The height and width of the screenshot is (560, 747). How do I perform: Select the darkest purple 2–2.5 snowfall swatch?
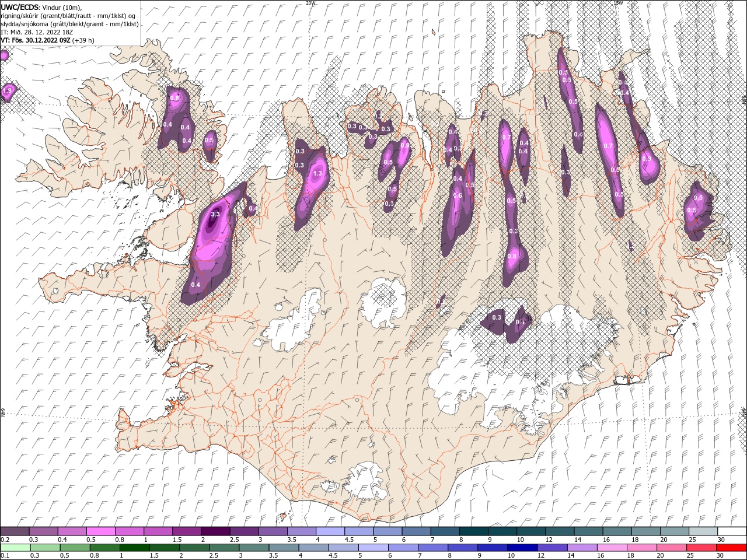point(216,531)
